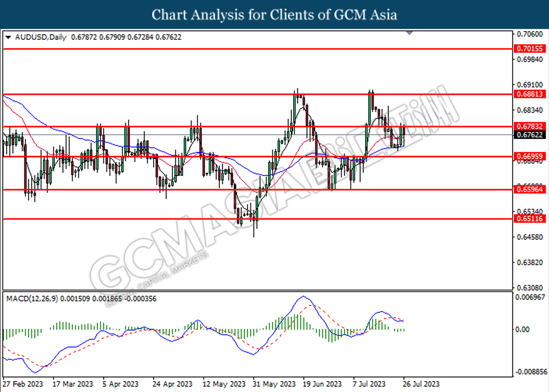This screenshot has height=392, width=549.
Task: Click the Chart Analysis for Clients header title
Action: click(274, 15)
